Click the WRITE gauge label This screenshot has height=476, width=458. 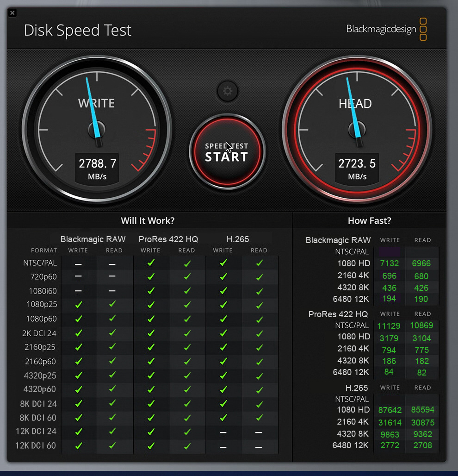coord(96,104)
